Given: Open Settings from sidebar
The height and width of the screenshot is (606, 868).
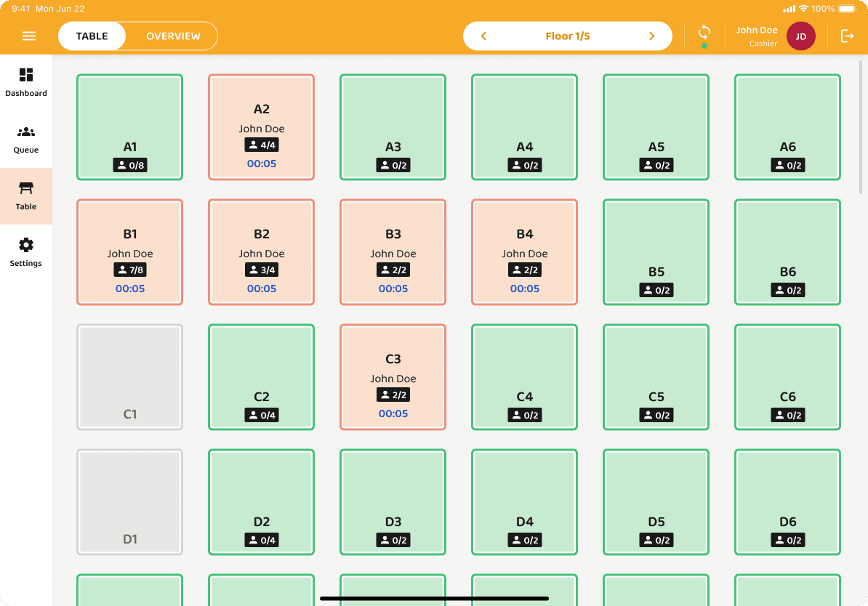Looking at the screenshot, I should coord(26,253).
